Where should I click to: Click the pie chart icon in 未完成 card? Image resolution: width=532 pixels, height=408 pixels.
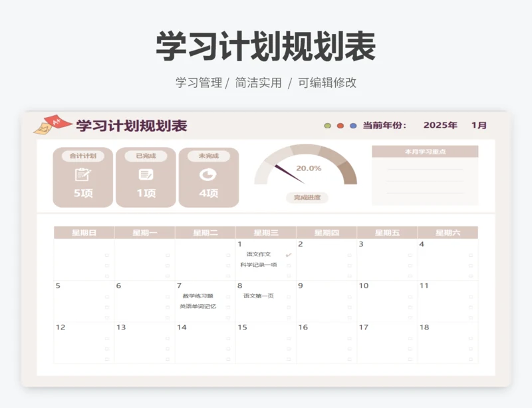(208, 174)
